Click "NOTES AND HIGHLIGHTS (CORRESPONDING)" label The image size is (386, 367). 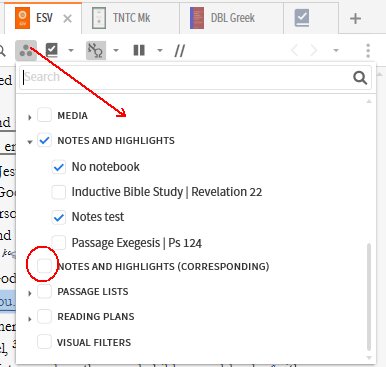click(x=163, y=267)
